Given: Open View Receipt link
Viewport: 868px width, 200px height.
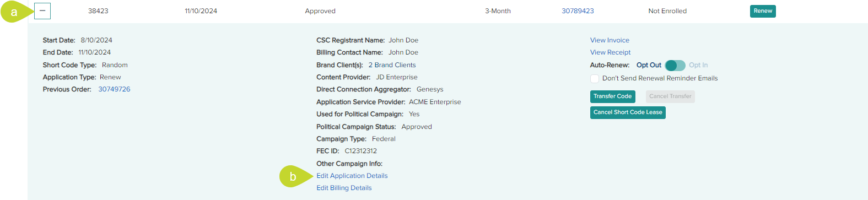Looking at the screenshot, I should 610,52.
